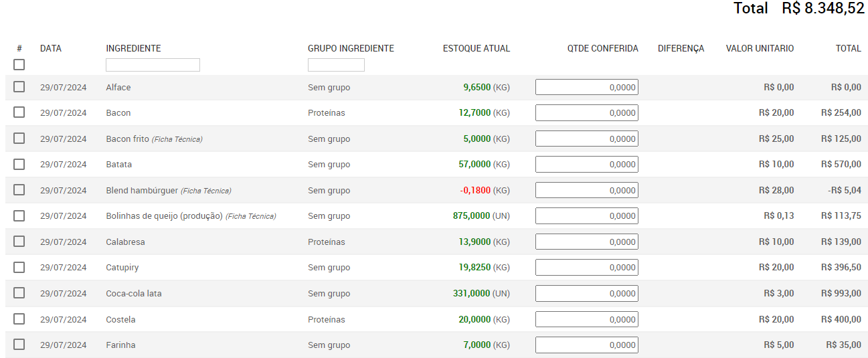This screenshot has height=358, width=868.
Task: Edit Qtde Conferida for Alface
Action: pos(587,87)
